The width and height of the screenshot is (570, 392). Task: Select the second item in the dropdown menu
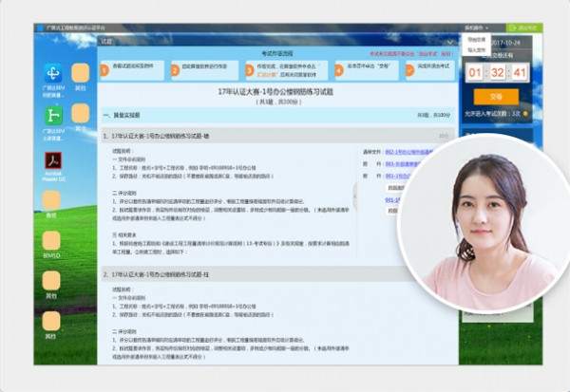pos(477,50)
